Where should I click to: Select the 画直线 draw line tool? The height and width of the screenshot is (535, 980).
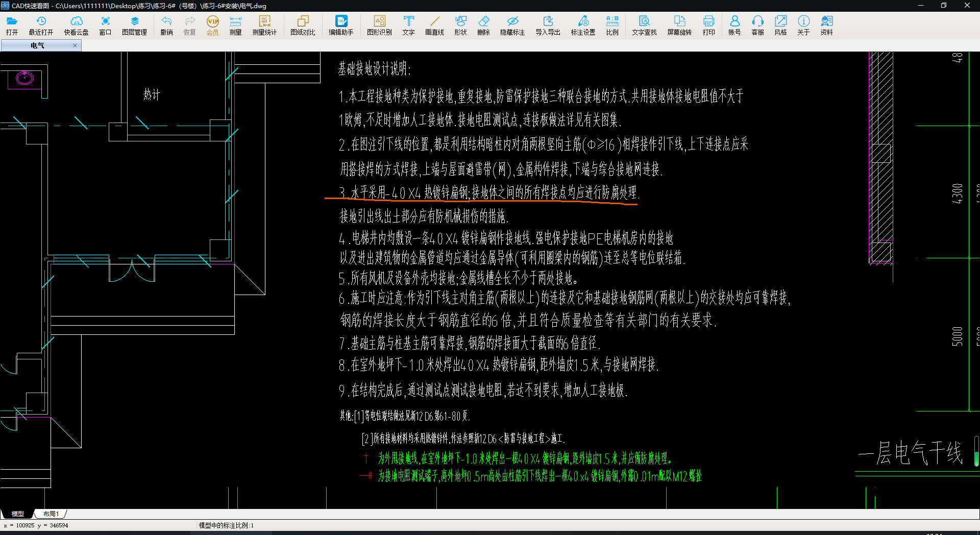434,25
